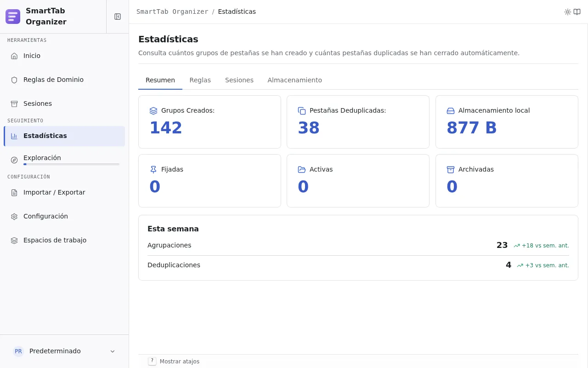
Task: Click the Pestañas Deduplicadas value 38
Action: click(309, 128)
